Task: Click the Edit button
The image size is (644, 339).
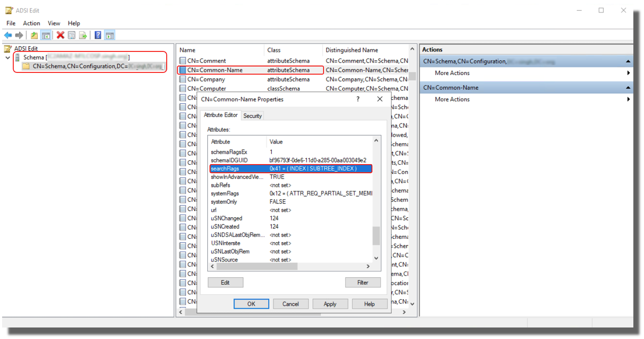Action: [x=225, y=282]
